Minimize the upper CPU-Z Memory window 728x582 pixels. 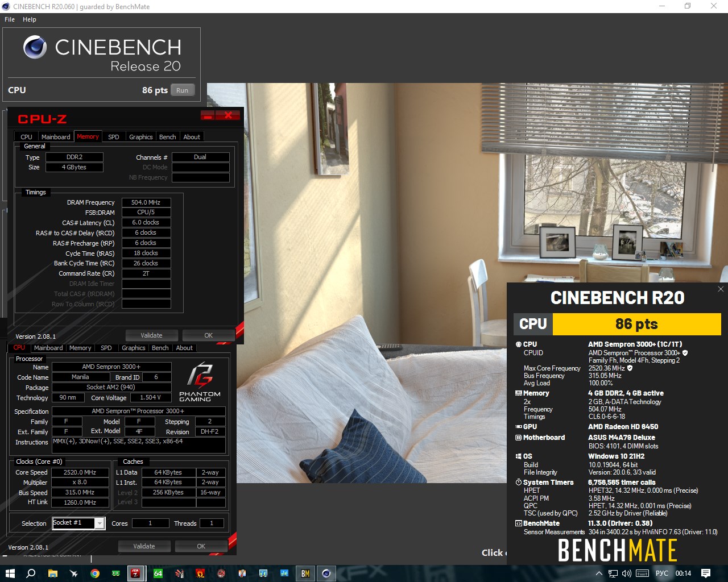(208, 116)
